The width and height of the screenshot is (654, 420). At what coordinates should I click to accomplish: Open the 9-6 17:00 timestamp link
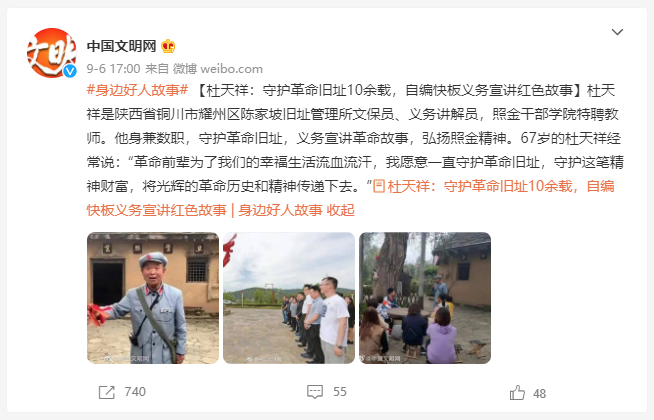(113, 68)
